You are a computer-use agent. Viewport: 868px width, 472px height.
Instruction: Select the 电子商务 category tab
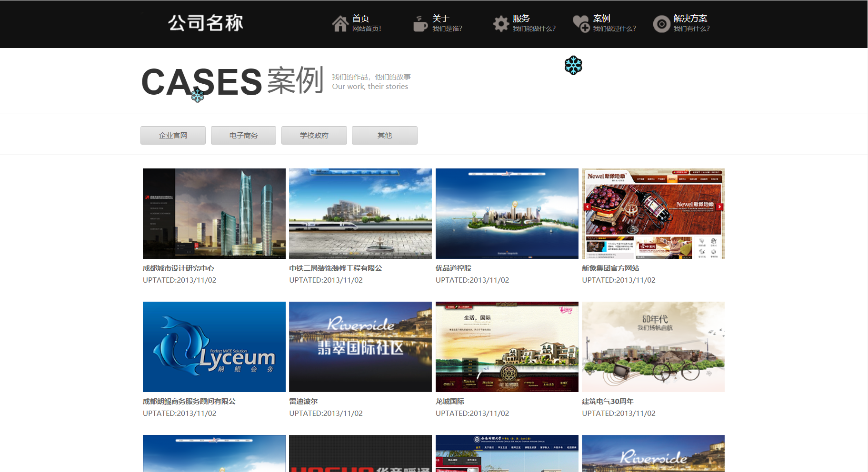(243, 136)
